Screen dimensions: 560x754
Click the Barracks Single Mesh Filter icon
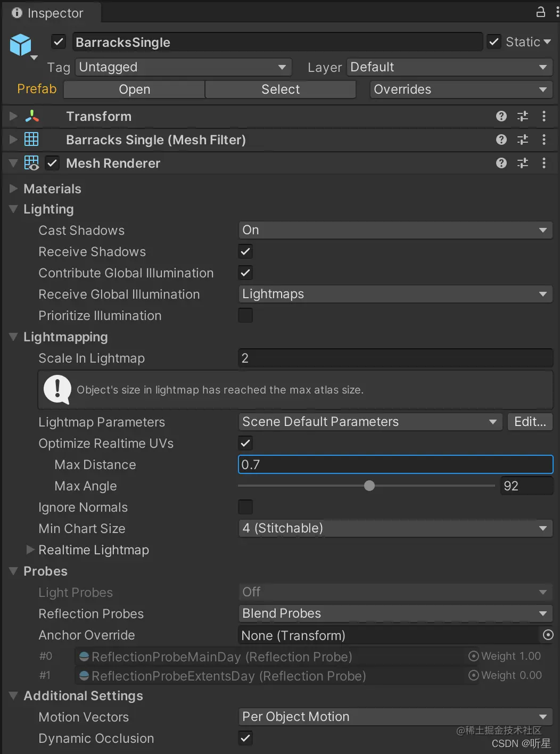point(31,140)
